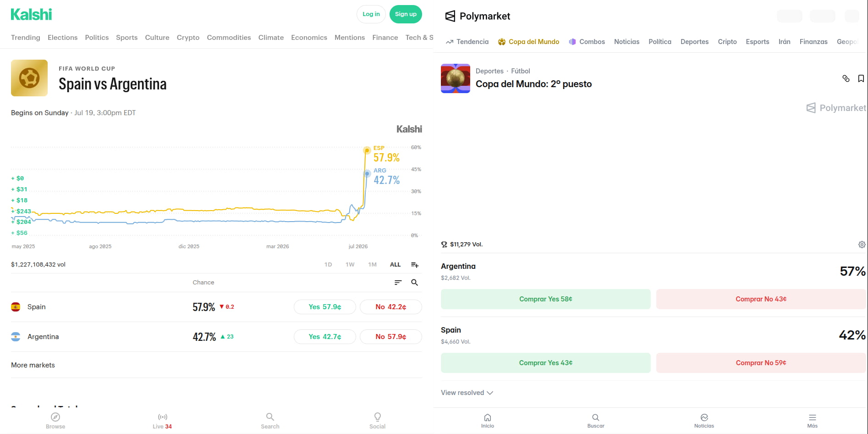Click Sign up button
Viewport: 868px width, 434px height.
(406, 14)
